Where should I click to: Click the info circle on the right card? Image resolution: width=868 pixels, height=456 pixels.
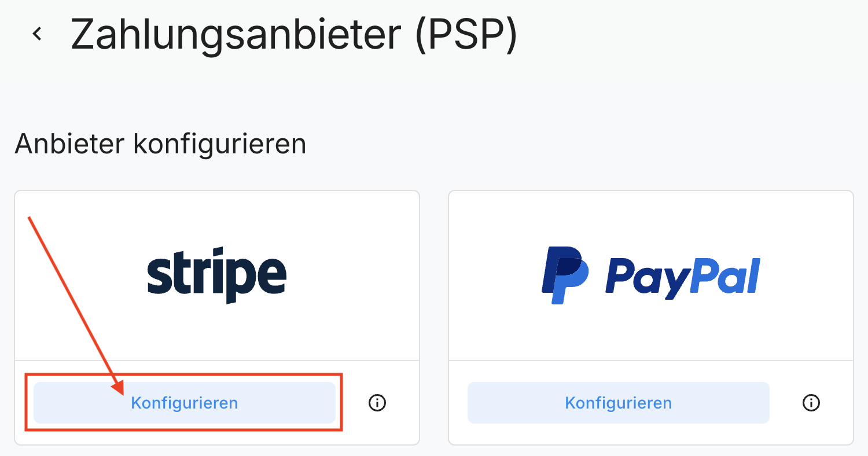click(811, 403)
